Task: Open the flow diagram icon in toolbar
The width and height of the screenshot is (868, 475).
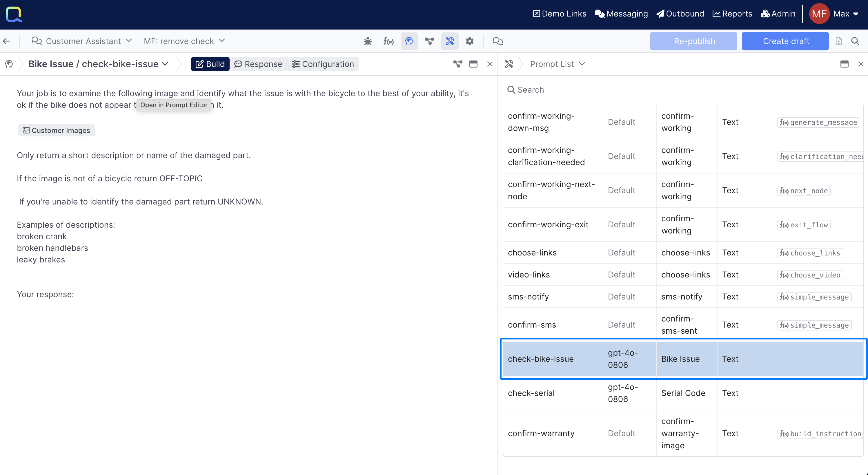Action: (429, 41)
